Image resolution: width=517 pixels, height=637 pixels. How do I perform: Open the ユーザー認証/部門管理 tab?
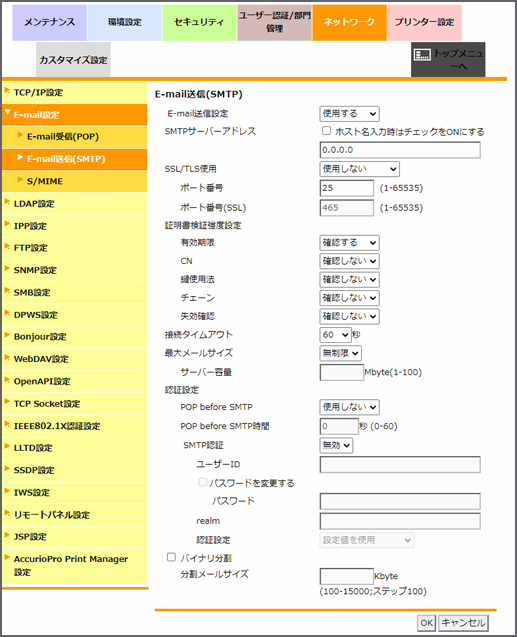pos(275,22)
